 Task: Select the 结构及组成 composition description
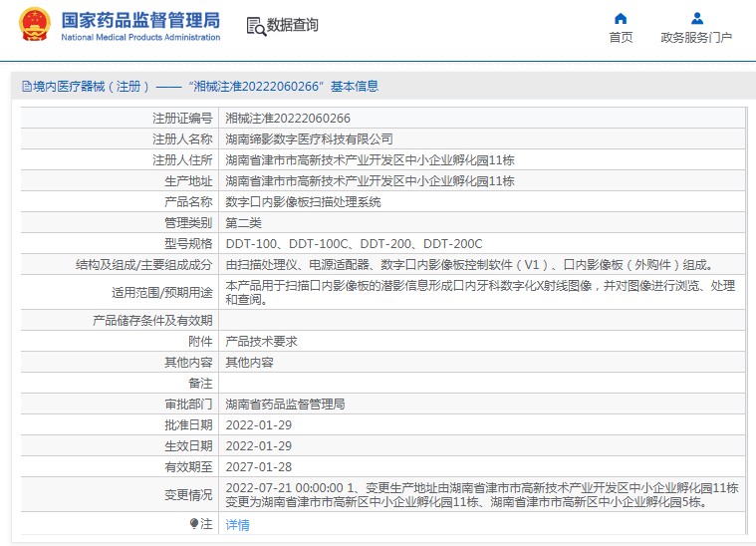pyautogui.click(x=469, y=265)
